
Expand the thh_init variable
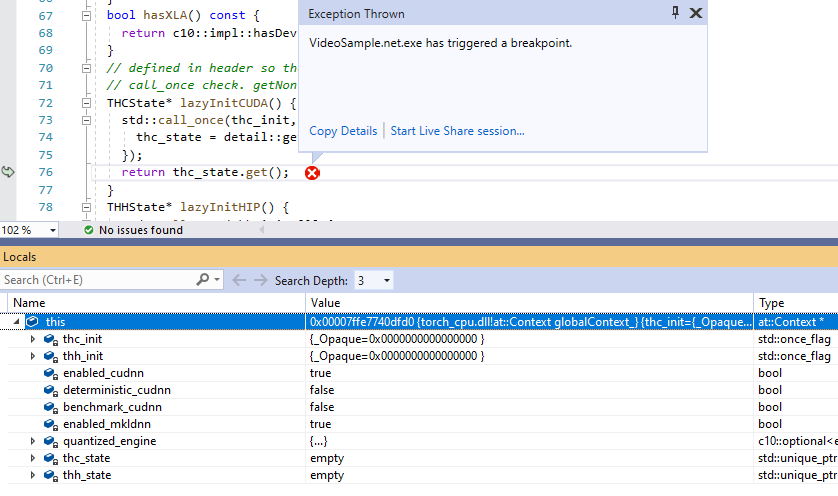pyautogui.click(x=33, y=356)
